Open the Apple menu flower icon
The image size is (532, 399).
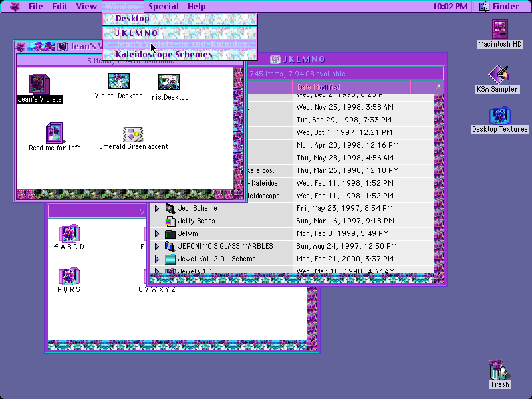point(15,7)
